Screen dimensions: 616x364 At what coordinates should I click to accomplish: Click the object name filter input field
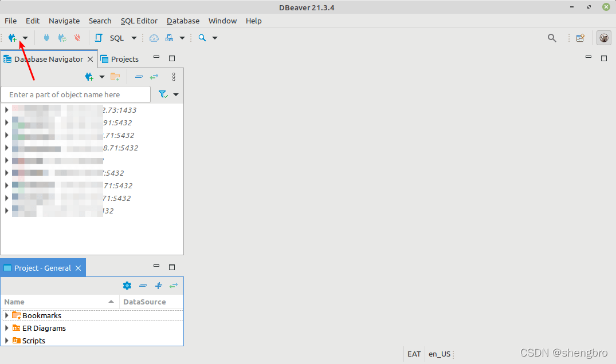click(x=76, y=94)
